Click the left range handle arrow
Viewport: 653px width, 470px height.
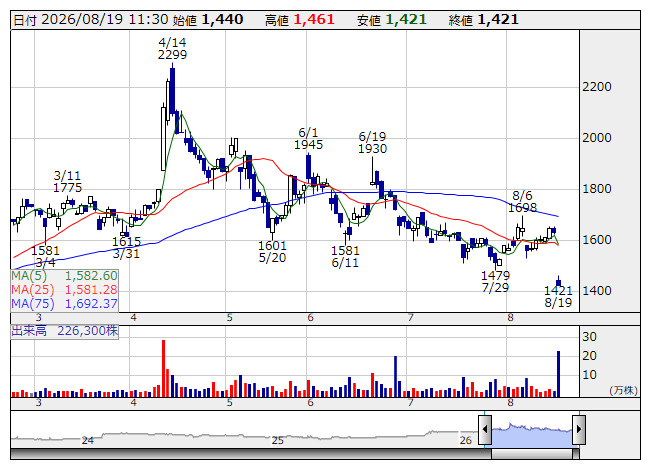point(485,429)
